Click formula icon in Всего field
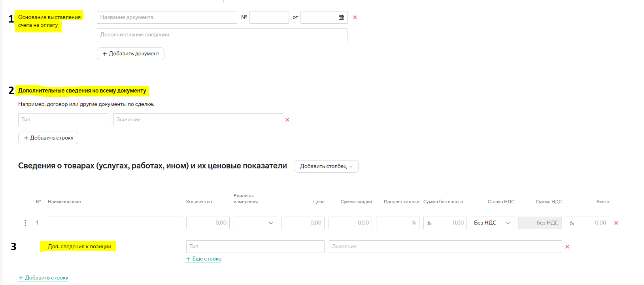This screenshot has height=285, width=644. (572, 223)
